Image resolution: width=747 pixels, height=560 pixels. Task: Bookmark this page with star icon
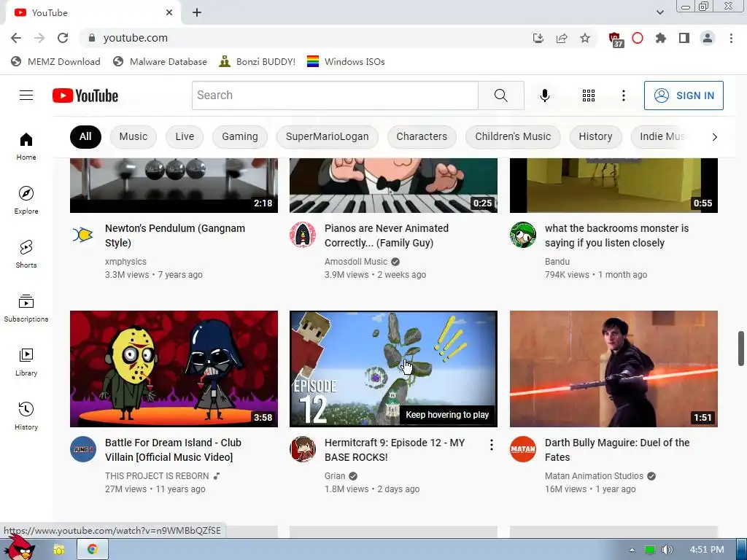584,38
